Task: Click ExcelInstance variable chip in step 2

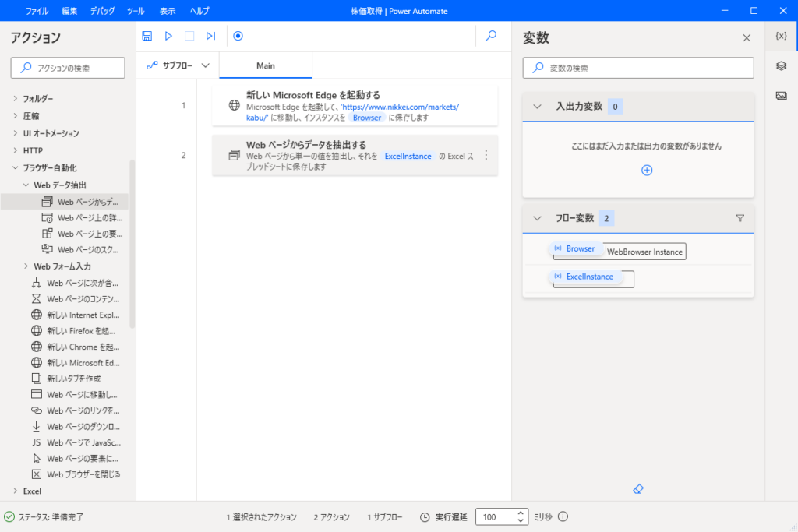Action: (408, 156)
